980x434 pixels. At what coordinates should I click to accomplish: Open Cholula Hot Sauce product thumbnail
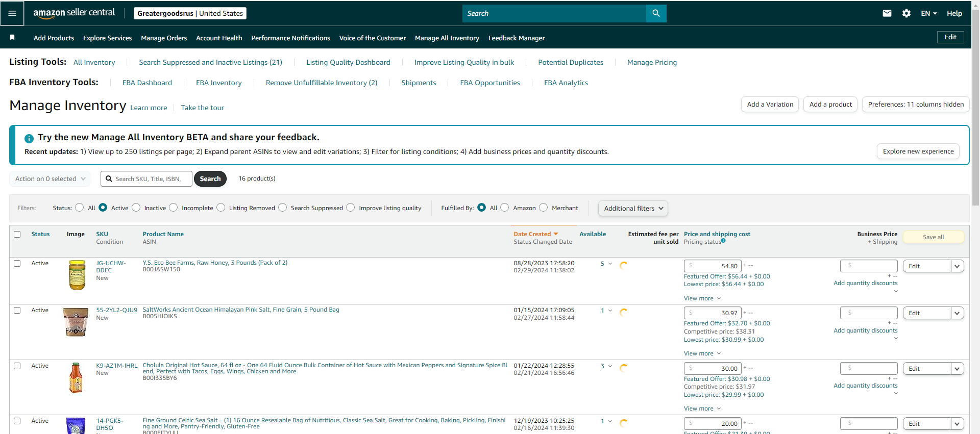pos(76,377)
